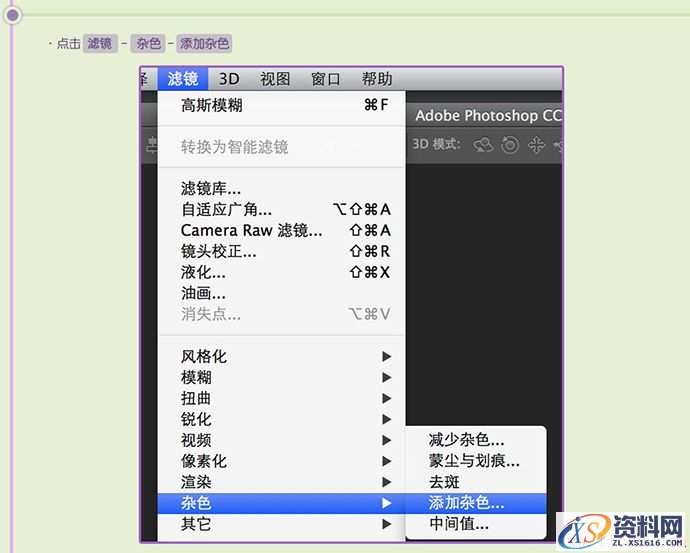Expand the 其它 submenu

282,524
